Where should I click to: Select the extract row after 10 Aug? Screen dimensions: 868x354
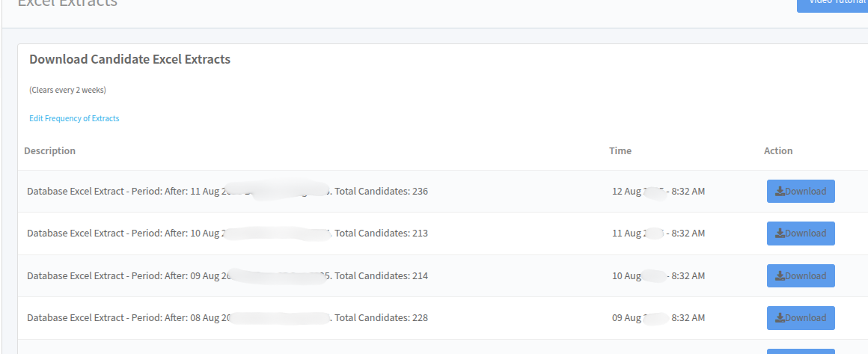[443, 234]
